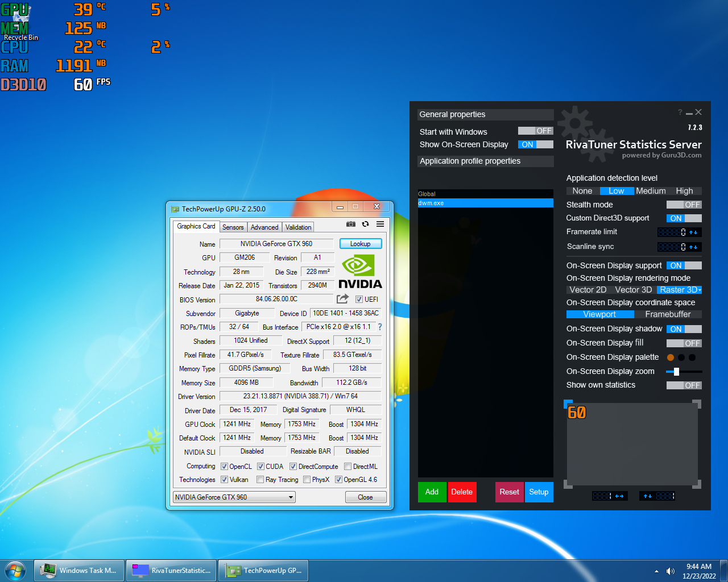Click the Lookup button
728x582 pixels.
point(360,244)
